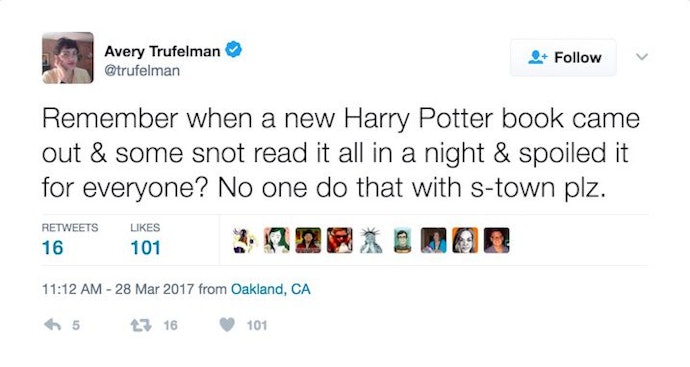Click the blue verified badge

[x=234, y=49]
